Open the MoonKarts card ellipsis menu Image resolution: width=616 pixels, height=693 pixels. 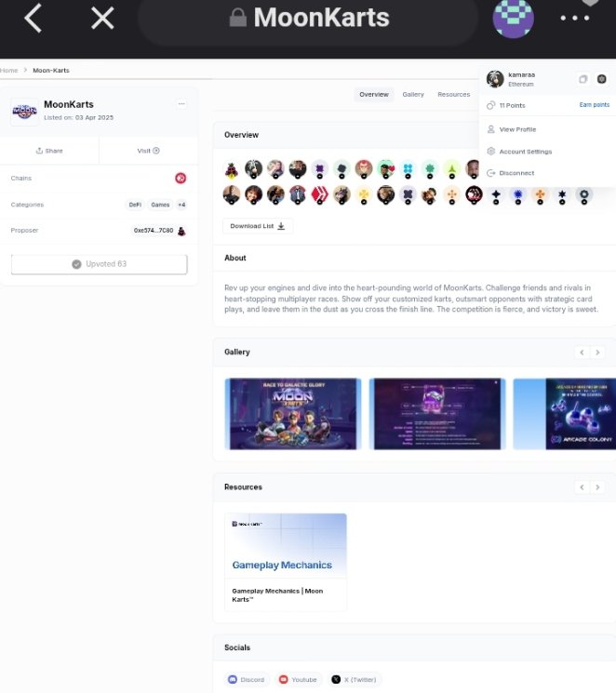coord(181,104)
